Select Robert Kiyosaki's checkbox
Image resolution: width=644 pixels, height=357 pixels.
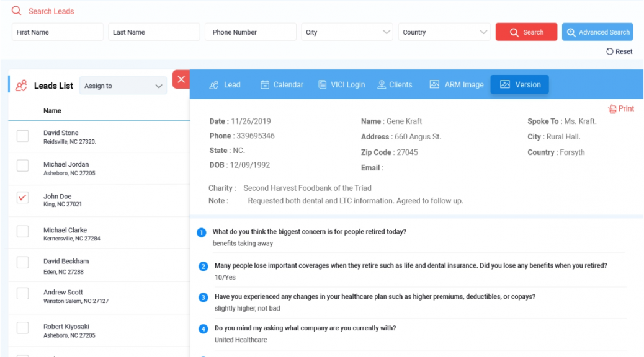[22, 328]
